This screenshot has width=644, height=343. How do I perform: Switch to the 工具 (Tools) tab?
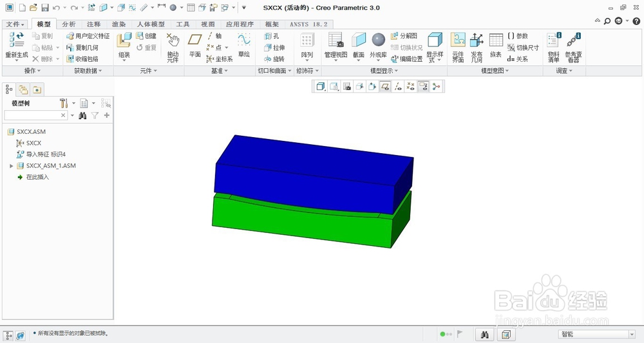coord(183,24)
